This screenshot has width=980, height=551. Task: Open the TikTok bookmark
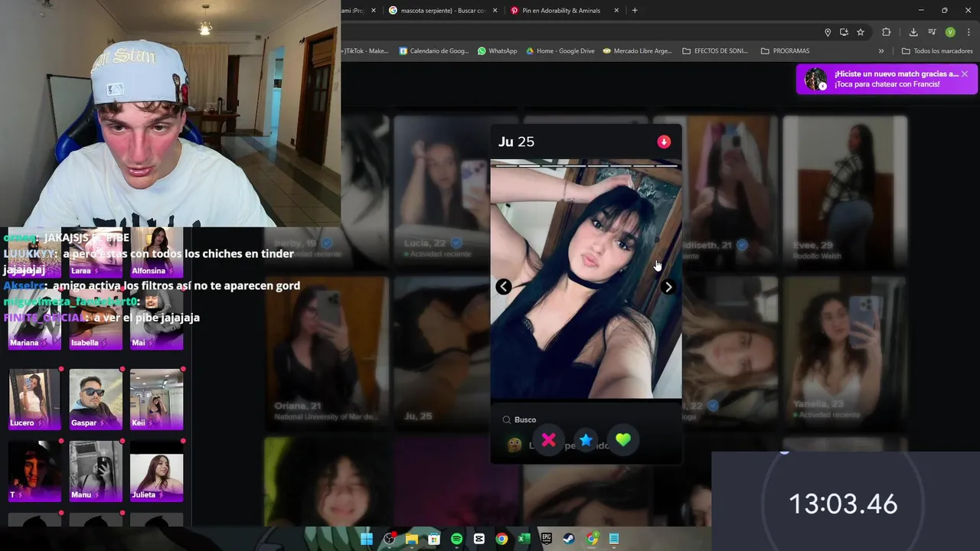click(x=365, y=51)
